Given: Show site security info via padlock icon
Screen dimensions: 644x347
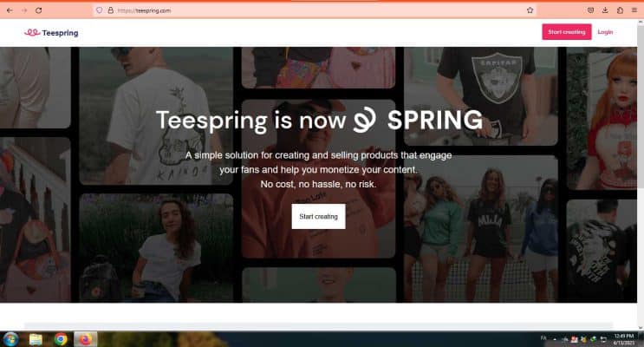Looking at the screenshot, I should coord(110,10).
